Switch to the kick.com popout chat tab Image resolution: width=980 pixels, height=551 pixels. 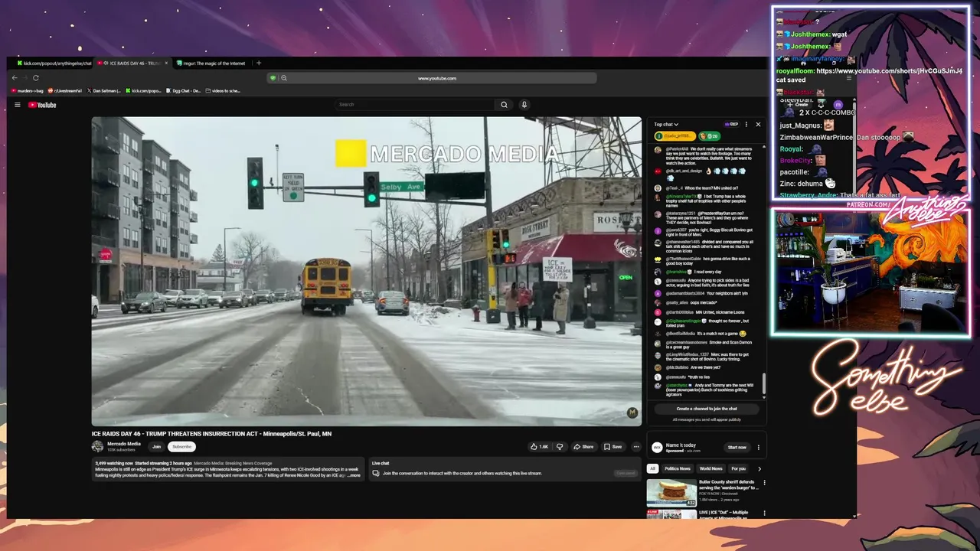pos(53,63)
